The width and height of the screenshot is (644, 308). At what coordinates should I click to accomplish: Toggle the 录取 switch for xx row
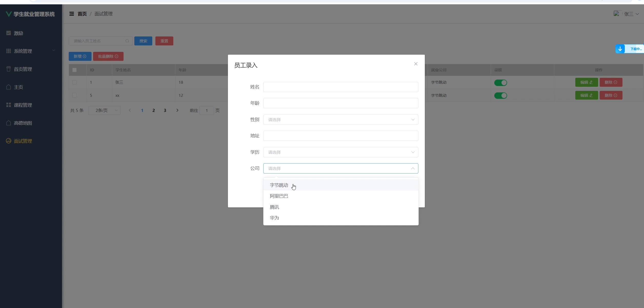[500, 95]
